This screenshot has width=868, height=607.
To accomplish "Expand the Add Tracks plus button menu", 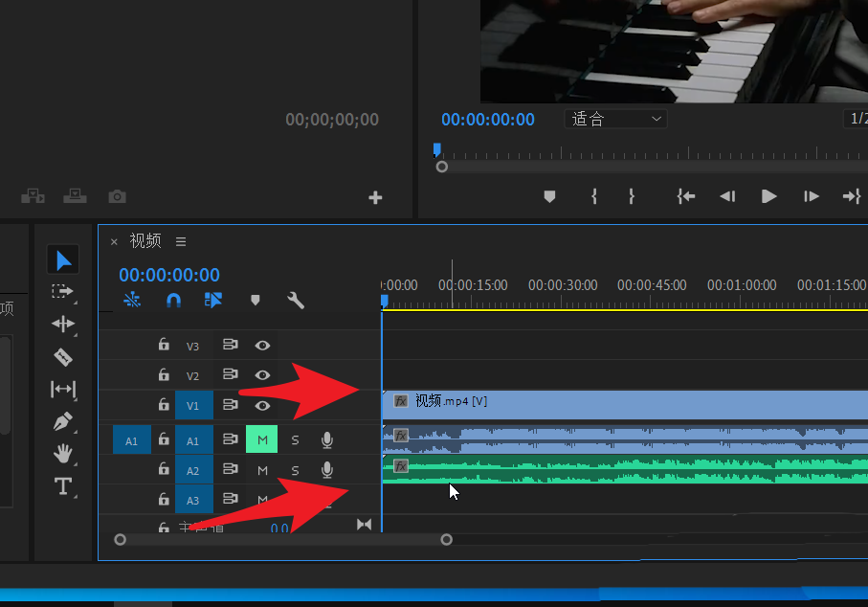I will click(375, 197).
